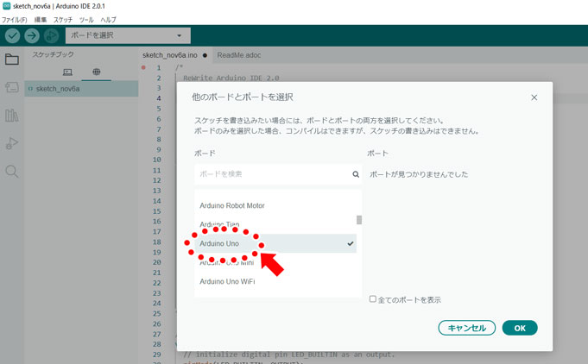Select Arduino Robot Motor board

(x=275, y=205)
